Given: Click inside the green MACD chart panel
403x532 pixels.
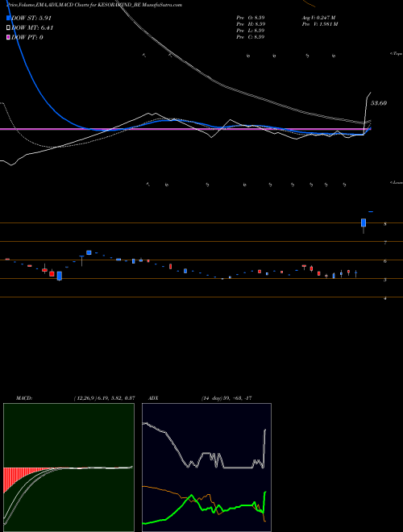Looking at the screenshot, I should click(x=69, y=468).
